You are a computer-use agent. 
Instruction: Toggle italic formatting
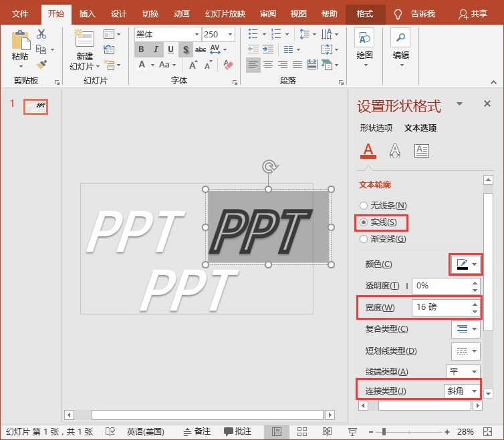(156, 49)
